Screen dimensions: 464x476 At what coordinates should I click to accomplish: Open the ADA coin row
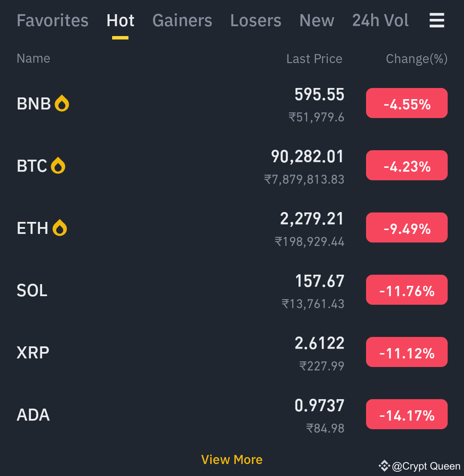(232, 415)
